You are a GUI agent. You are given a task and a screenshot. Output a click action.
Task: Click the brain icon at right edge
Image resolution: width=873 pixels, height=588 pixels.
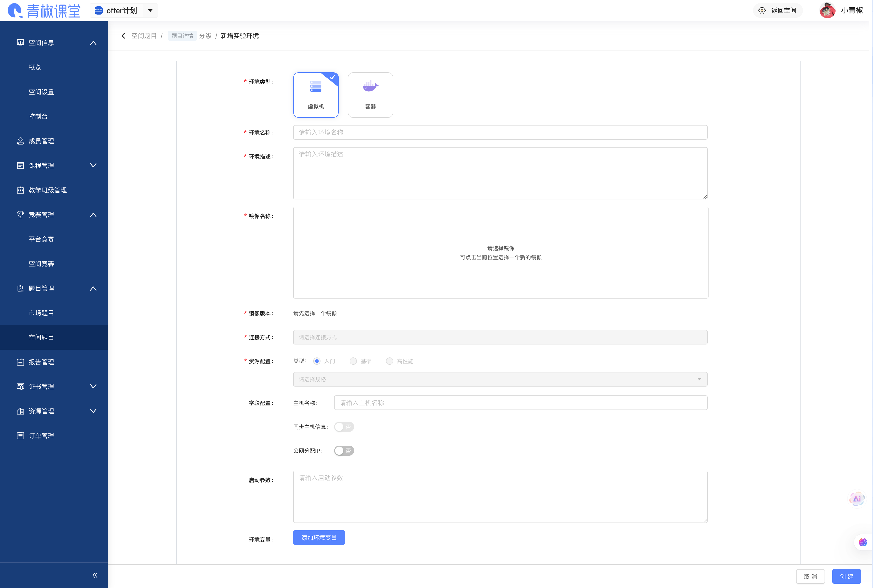tap(863, 542)
